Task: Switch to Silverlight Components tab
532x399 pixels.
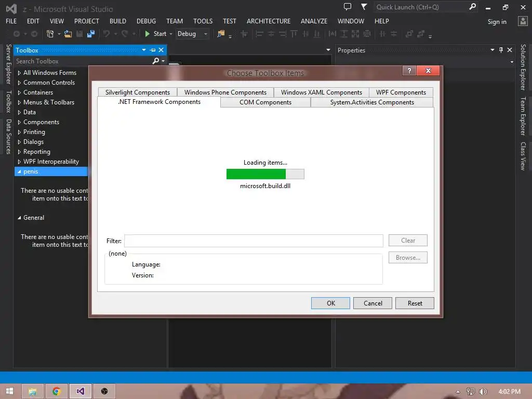Action: (137, 92)
